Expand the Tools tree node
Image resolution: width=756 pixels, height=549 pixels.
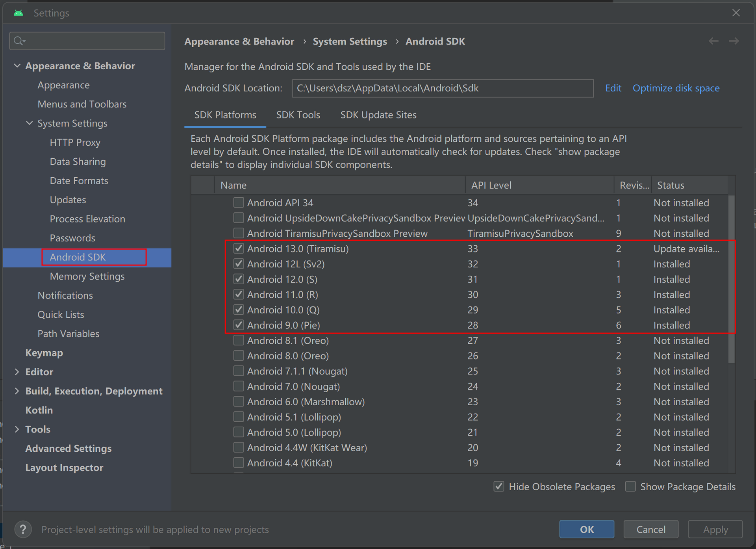point(17,429)
